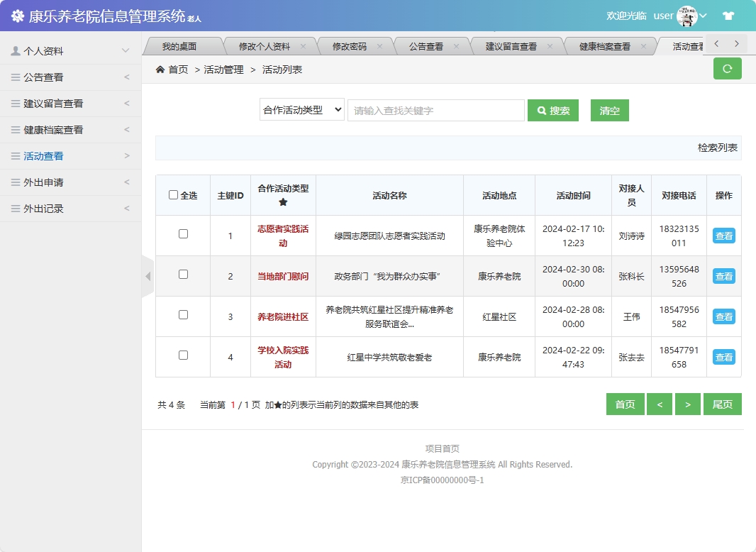This screenshot has width=756, height=552.
Task: Select the search magnifier icon on 搜索 button
Action: coord(540,110)
